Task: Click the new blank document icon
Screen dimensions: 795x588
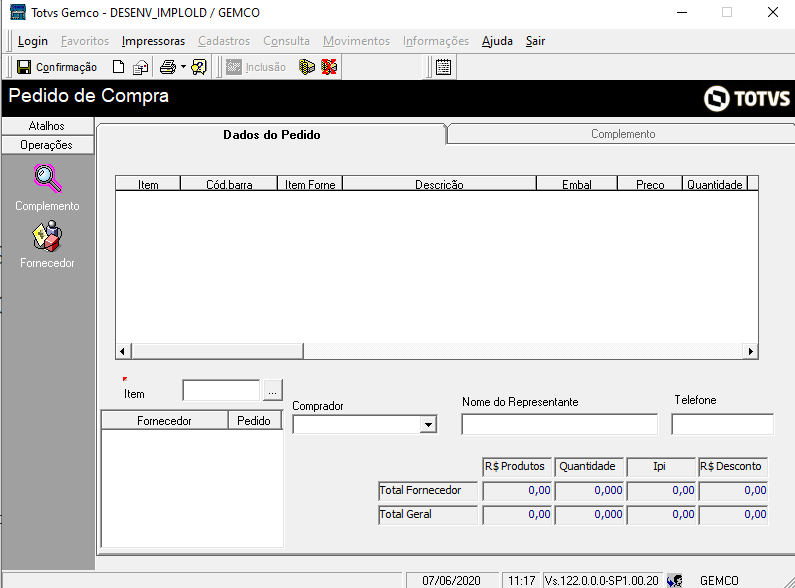Action: (x=118, y=67)
